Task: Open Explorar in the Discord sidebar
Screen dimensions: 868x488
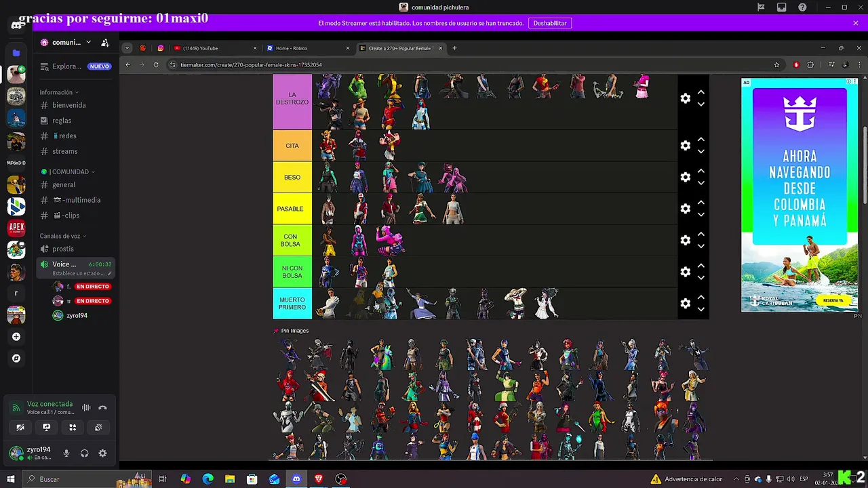Action: coord(75,66)
